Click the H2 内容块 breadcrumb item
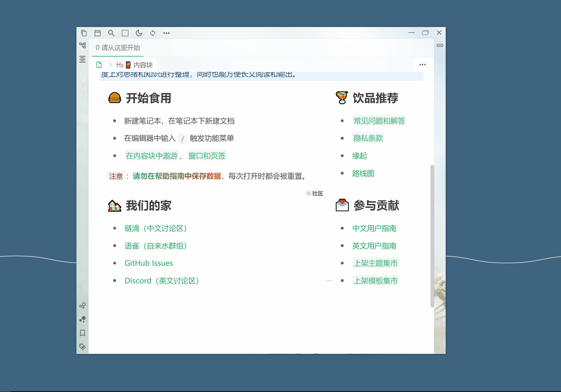Viewport: 561px width, 392px height. (x=135, y=65)
